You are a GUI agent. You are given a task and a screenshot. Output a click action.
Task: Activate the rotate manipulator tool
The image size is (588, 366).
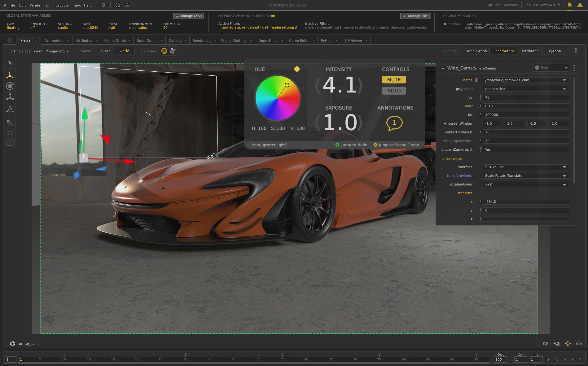coord(10,86)
